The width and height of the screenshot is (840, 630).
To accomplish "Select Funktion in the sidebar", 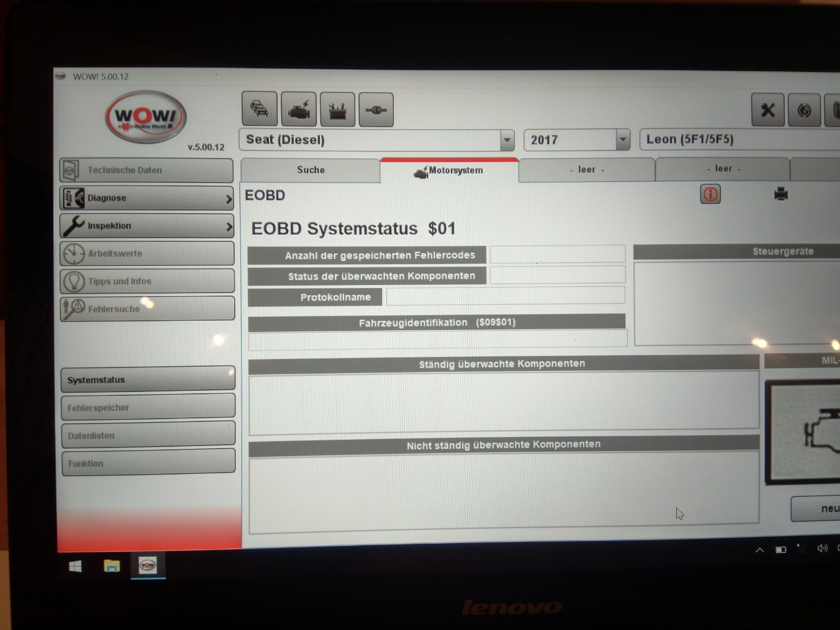I will [149, 463].
